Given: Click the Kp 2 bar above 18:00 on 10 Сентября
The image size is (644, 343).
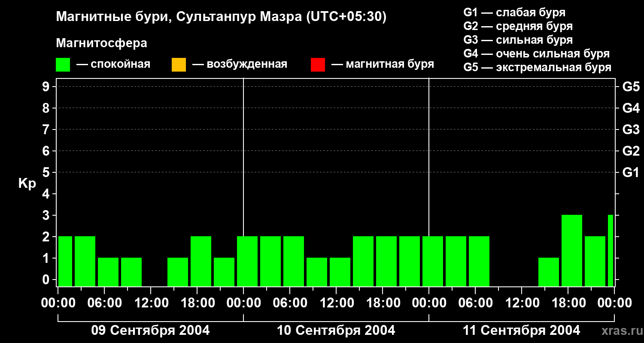Looking at the screenshot, I should (x=386, y=262).
